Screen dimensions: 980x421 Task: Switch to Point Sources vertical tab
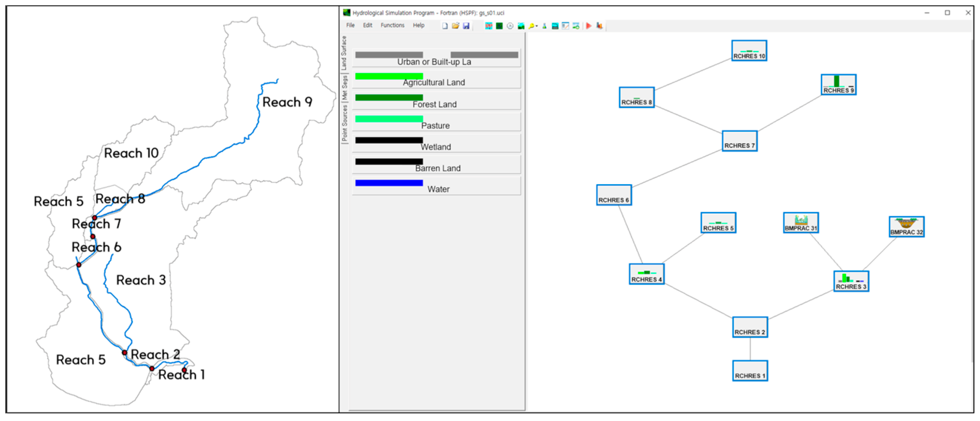click(344, 123)
